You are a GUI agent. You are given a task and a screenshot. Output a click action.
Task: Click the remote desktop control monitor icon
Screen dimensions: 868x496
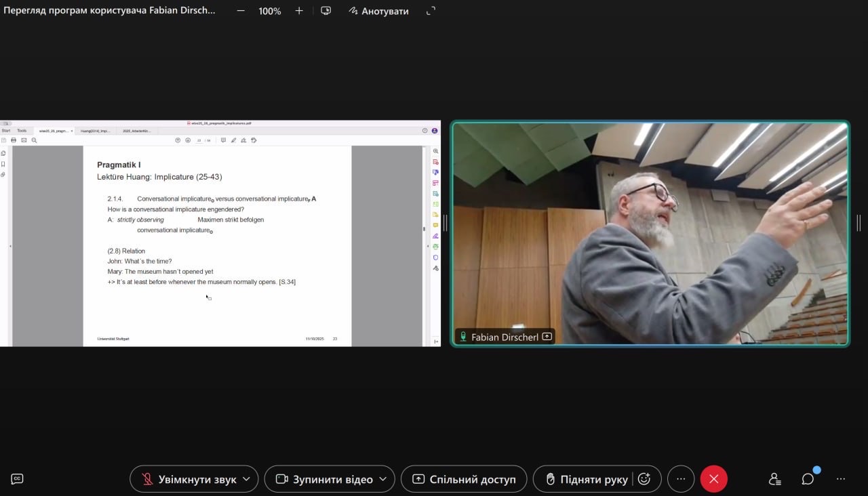pos(326,11)
